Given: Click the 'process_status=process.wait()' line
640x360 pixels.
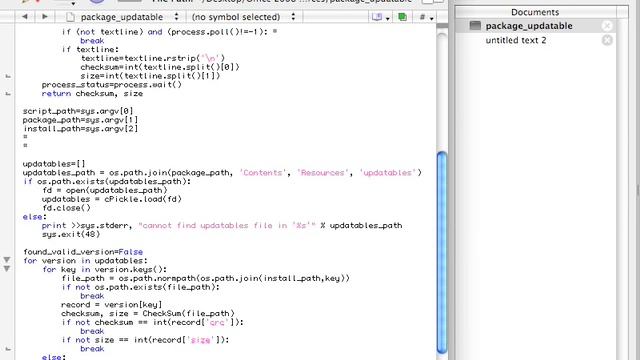Looking at the screenshot, I should (x=111, y=85).
